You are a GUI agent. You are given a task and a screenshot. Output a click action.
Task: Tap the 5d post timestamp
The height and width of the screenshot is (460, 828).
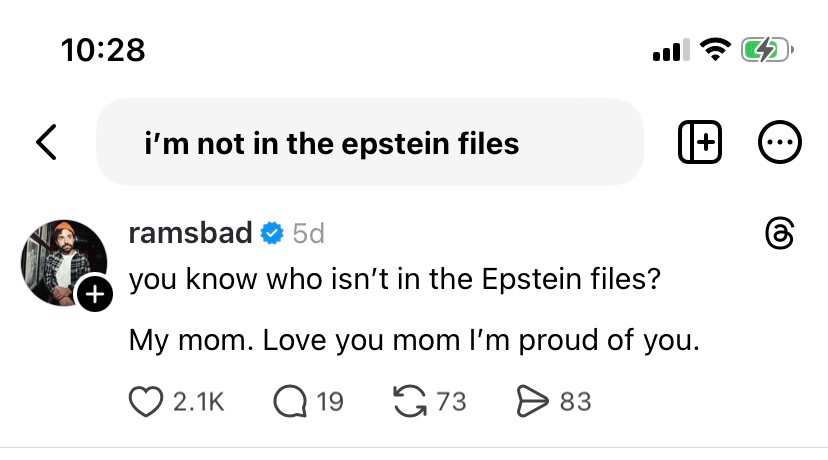tap(308, 234)
